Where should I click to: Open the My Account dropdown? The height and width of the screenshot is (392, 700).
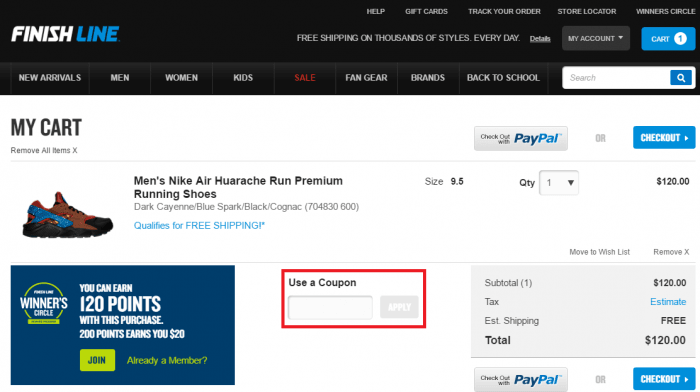coord(596,38)
